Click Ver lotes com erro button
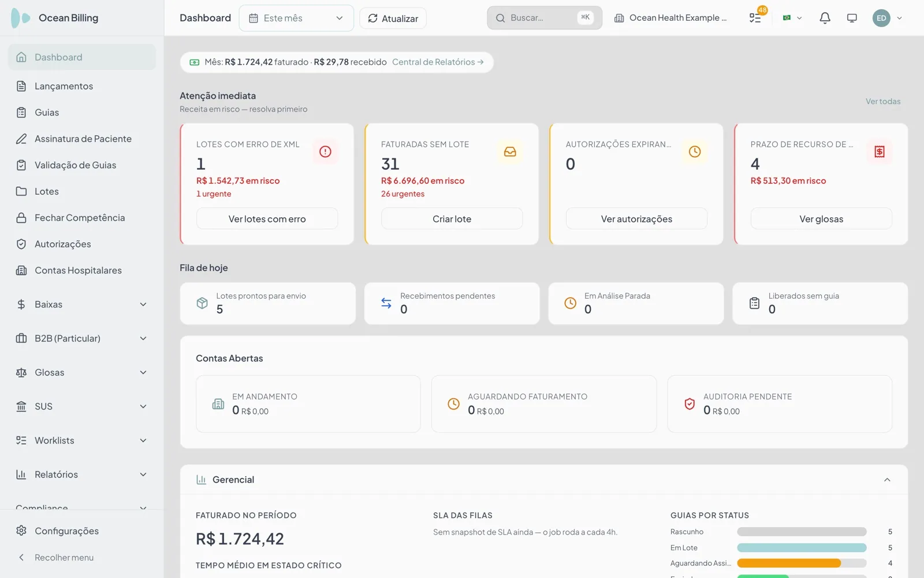The width and height of the screenshot is (924, 578). [x=267, y=218]
